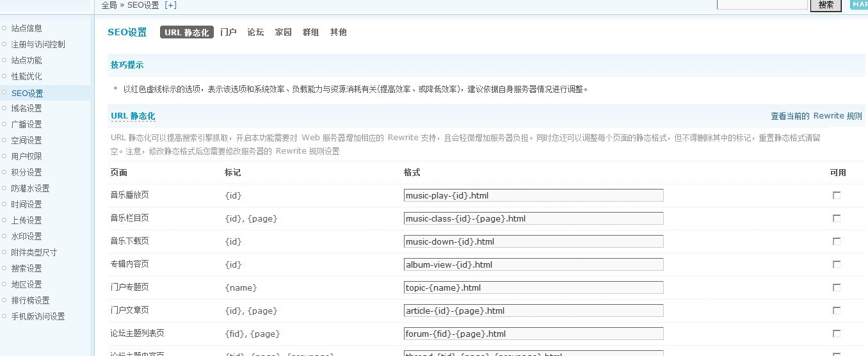The width and height of the screenshot is (868, 356).
Task: Click the MAP icon at top right
Action: pos(858,4)
